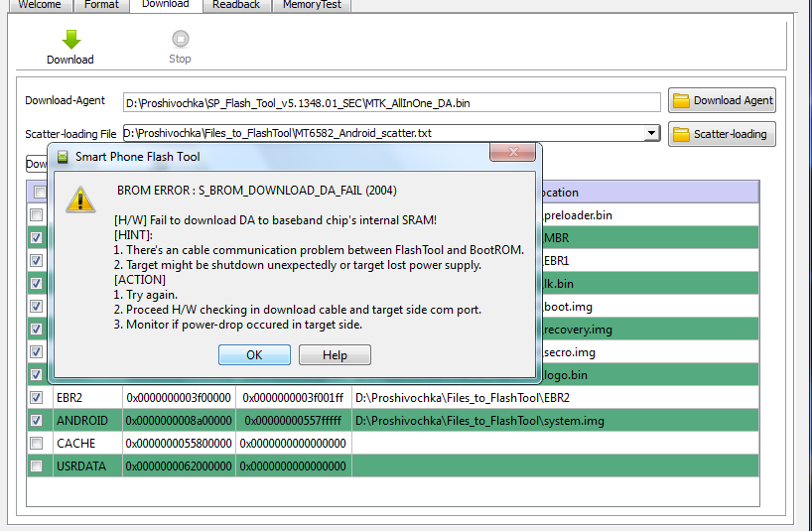
Task: Click the dialog's title bar phone icon
Action: [x=63, y=157]
